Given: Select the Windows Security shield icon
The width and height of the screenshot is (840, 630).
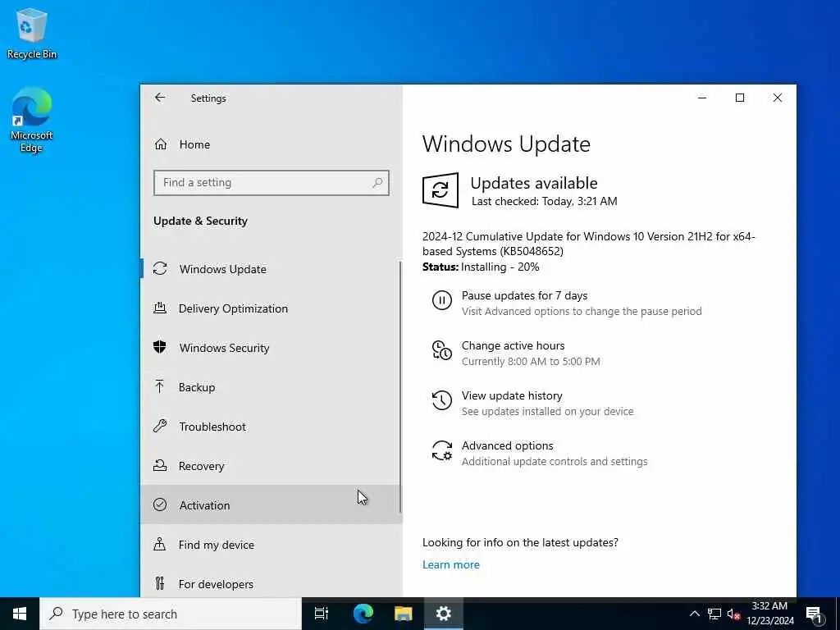Looking at the screenshot, I should 160,347.
